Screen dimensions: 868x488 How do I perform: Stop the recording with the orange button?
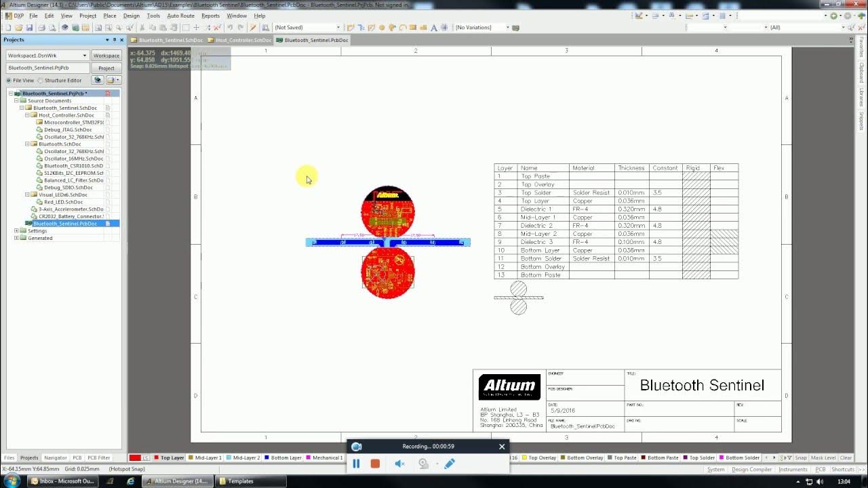point(375,464)
